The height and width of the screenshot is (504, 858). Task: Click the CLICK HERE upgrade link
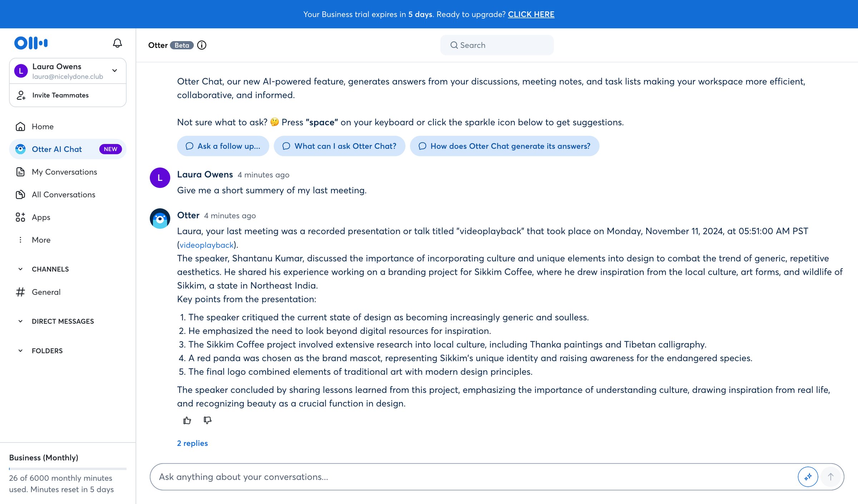[531, 14]
